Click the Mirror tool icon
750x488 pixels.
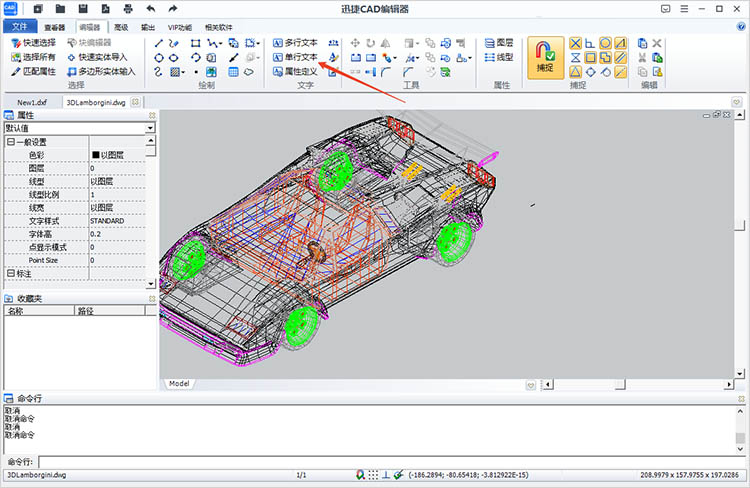386,43
